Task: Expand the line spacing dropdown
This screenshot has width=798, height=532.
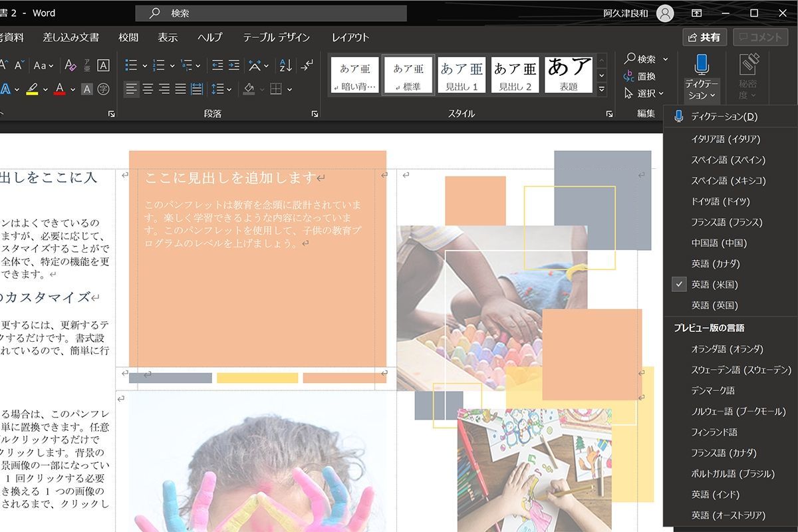Action: pyautogui.click(x=229, y=89)
